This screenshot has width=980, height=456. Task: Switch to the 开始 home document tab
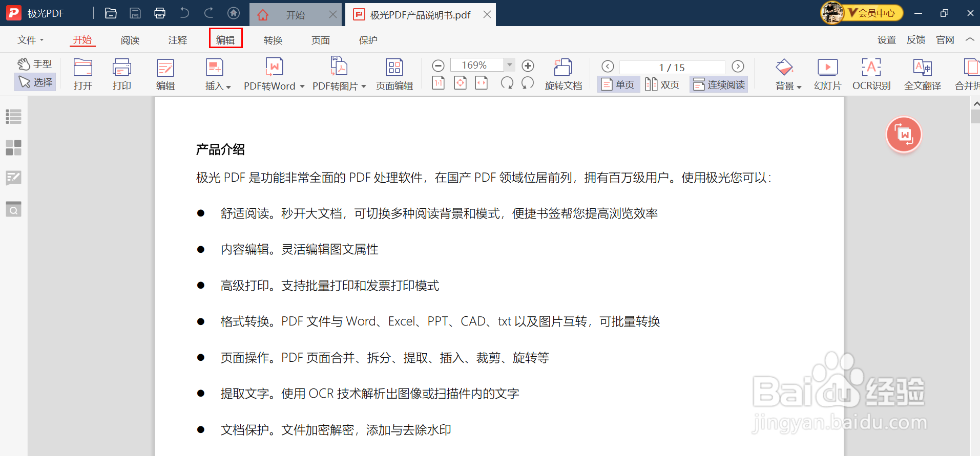pos(295,15)
